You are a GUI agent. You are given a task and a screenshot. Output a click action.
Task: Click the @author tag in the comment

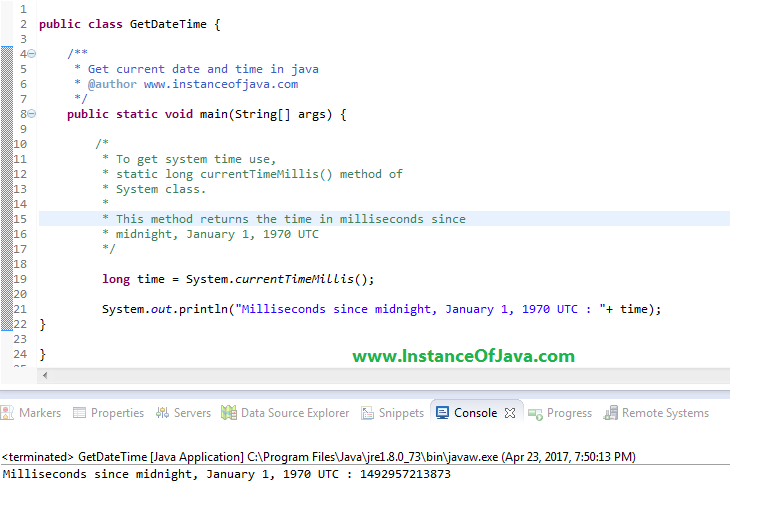pos(112,84)
